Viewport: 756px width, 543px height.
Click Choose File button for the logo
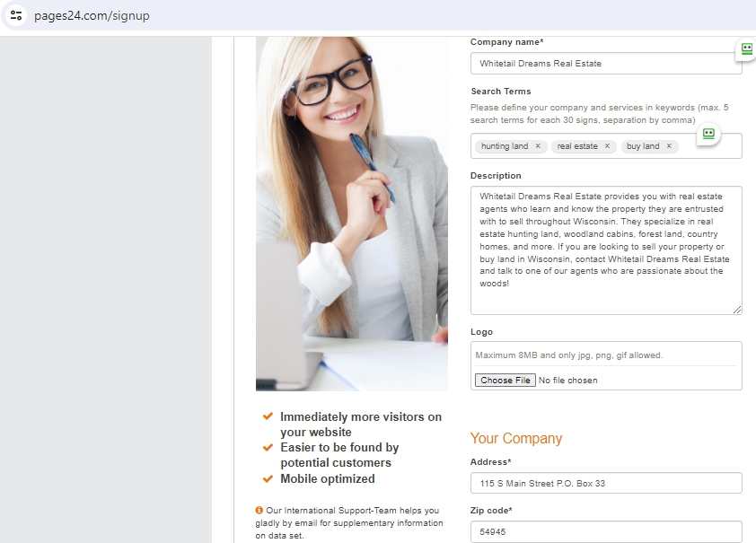pos(505,381)
